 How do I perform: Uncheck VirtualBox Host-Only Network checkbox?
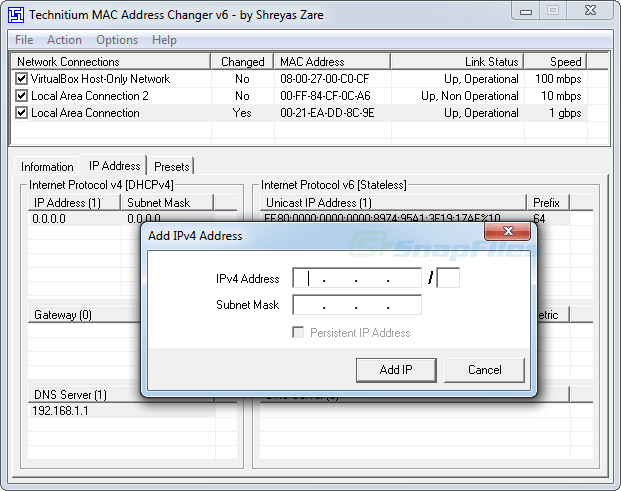(x=21, y=79)
